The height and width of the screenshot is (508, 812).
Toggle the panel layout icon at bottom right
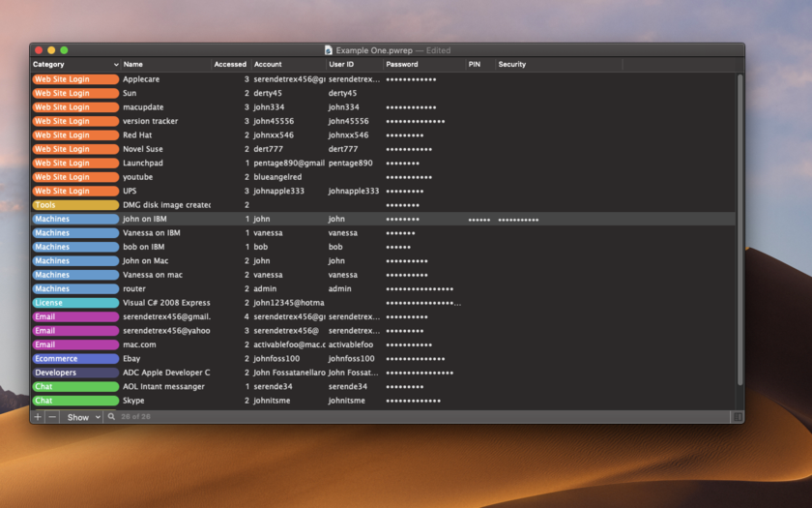pos(738,417)
